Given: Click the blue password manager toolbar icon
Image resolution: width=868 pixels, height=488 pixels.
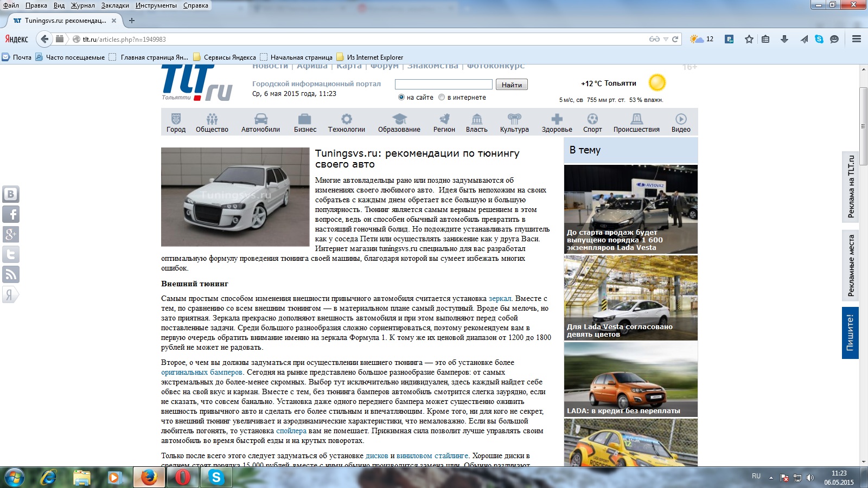Looking at the screenshot, I should pos(730,39).
